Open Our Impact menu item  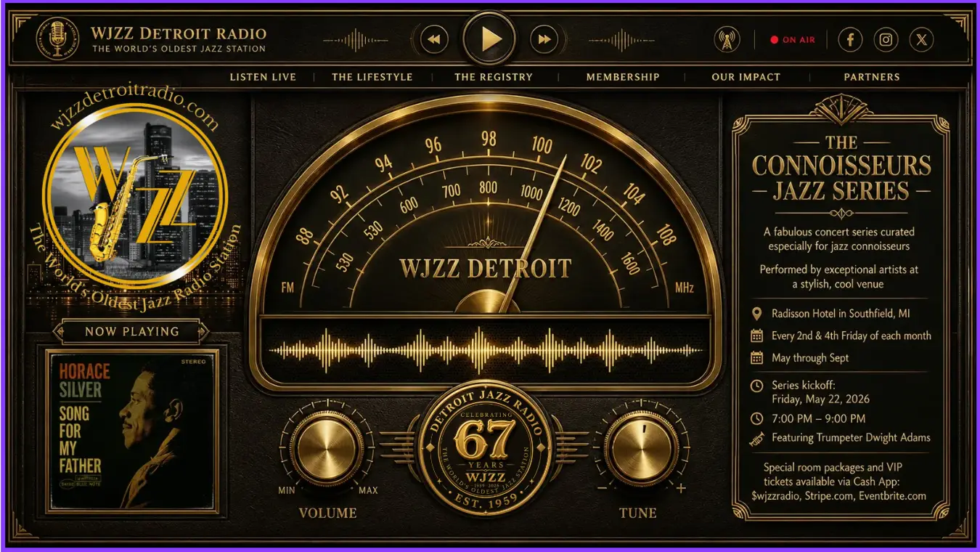click(746, 76)
